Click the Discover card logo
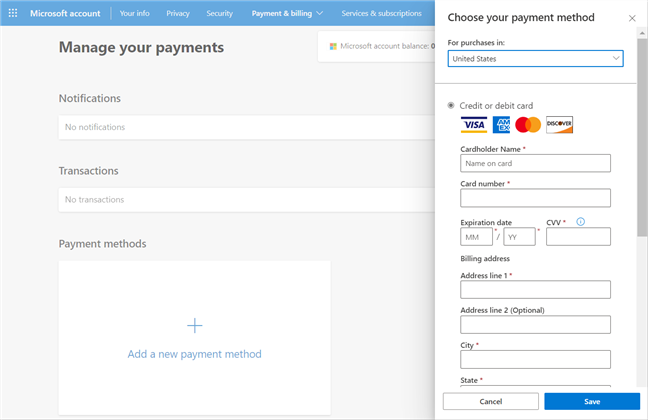The height and width of the screenshot is (420, 648). click(560, 124)
